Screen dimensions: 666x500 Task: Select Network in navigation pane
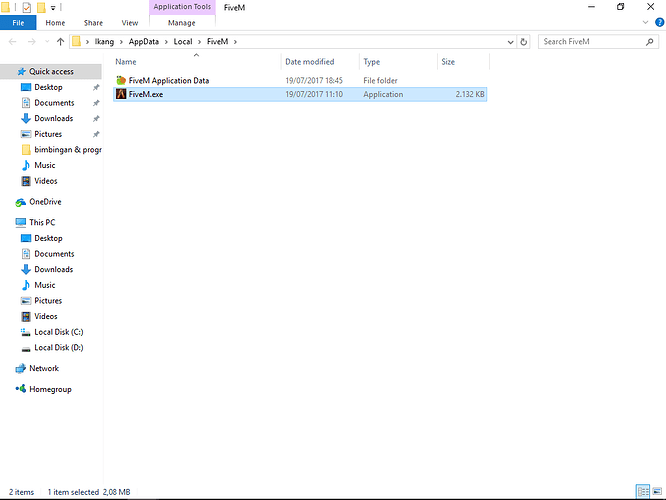[x=44, y=368]
